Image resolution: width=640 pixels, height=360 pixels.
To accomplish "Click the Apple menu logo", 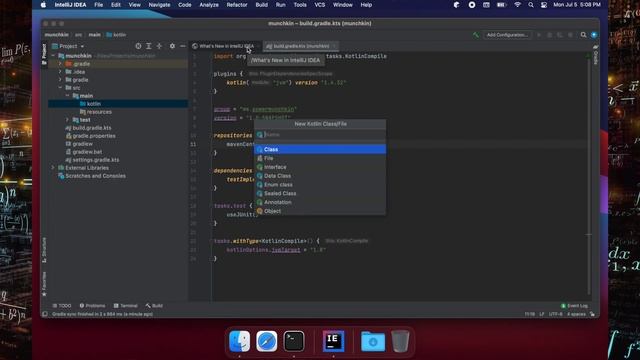I will click(43, 5).
